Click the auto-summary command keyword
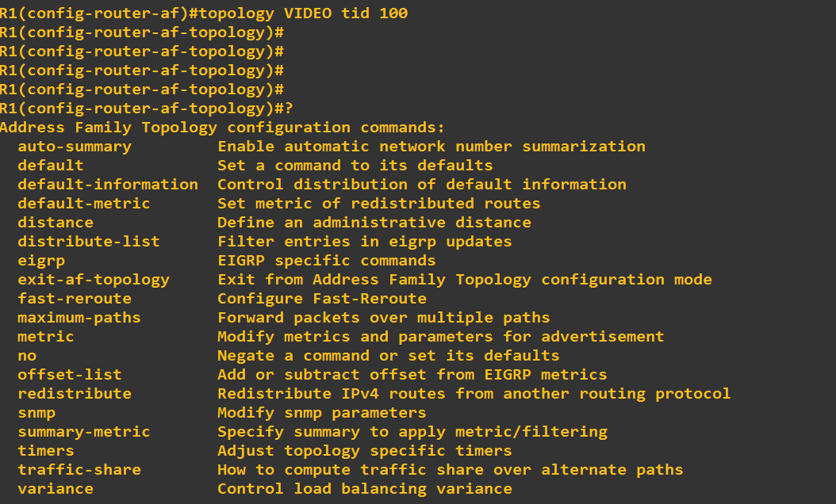836x504 pixels. [75, 147]
